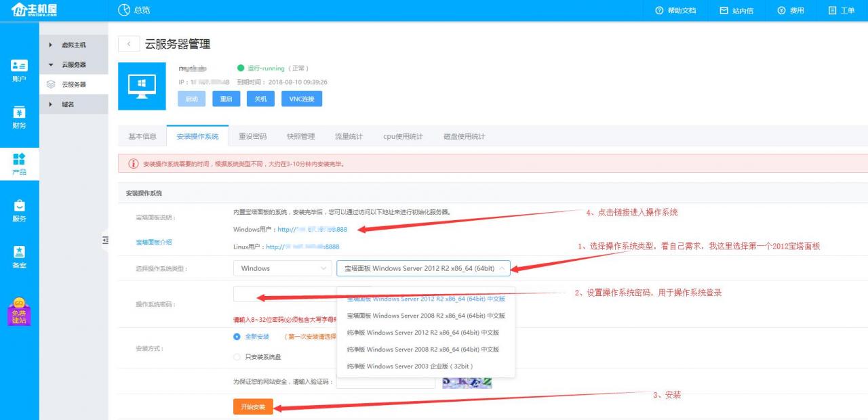Choose 纯净版 Windows Server 2008 R2 option
The width and height of the screenshot is (868, 420).
pyautogui.click(x=426, y=350)
